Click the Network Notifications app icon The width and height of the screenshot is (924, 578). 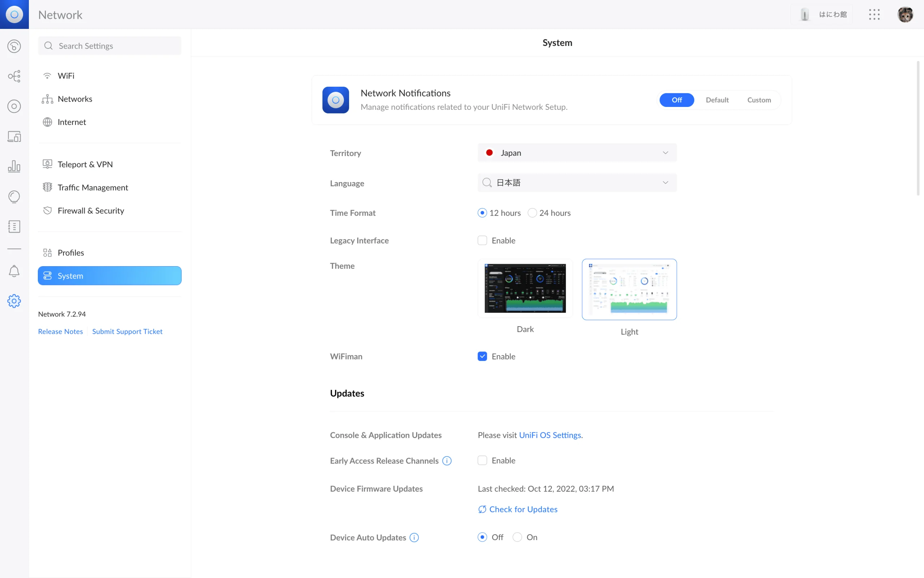click(x=336, y=100)
